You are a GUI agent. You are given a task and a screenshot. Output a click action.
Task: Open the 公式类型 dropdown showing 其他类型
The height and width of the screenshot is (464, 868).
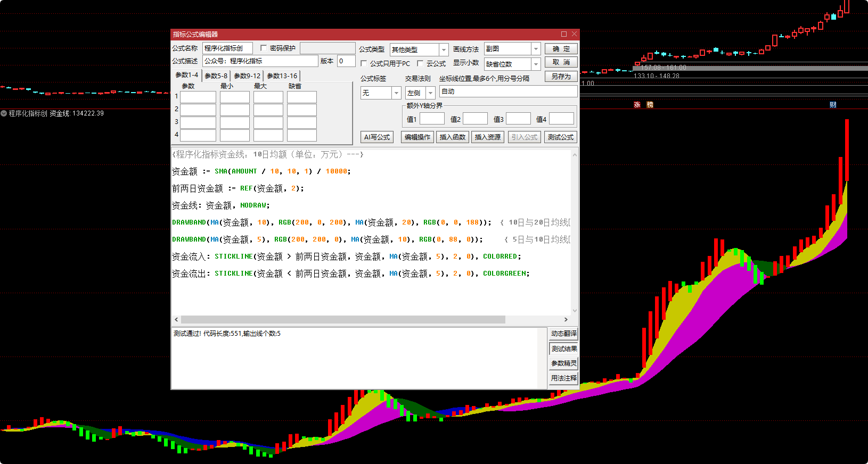tap(444, 49)
